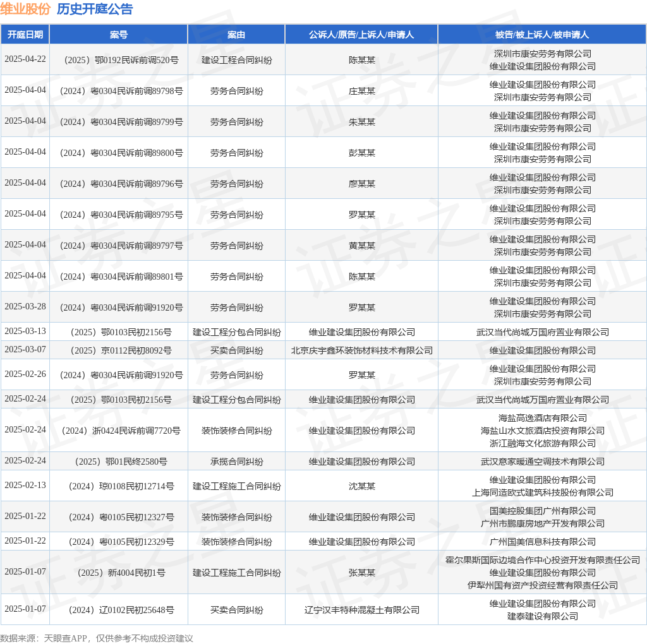Click the date 2025-04-22
This screenshot has width=647, height=644.
25,59
